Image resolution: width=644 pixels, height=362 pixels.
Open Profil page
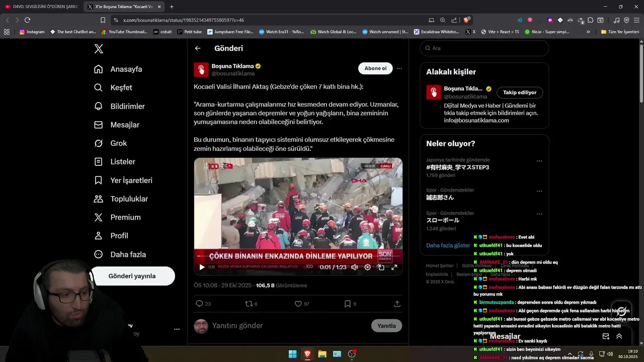111,236
